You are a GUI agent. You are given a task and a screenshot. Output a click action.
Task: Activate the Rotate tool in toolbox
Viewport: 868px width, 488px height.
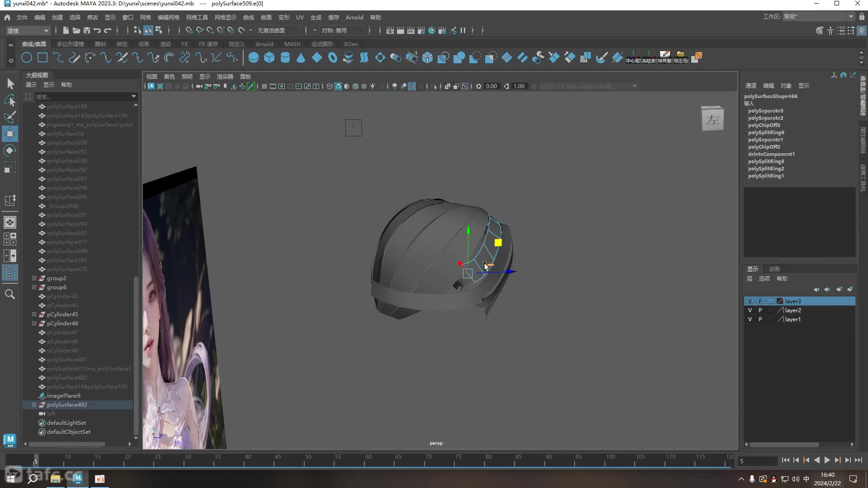click(10, 150)
